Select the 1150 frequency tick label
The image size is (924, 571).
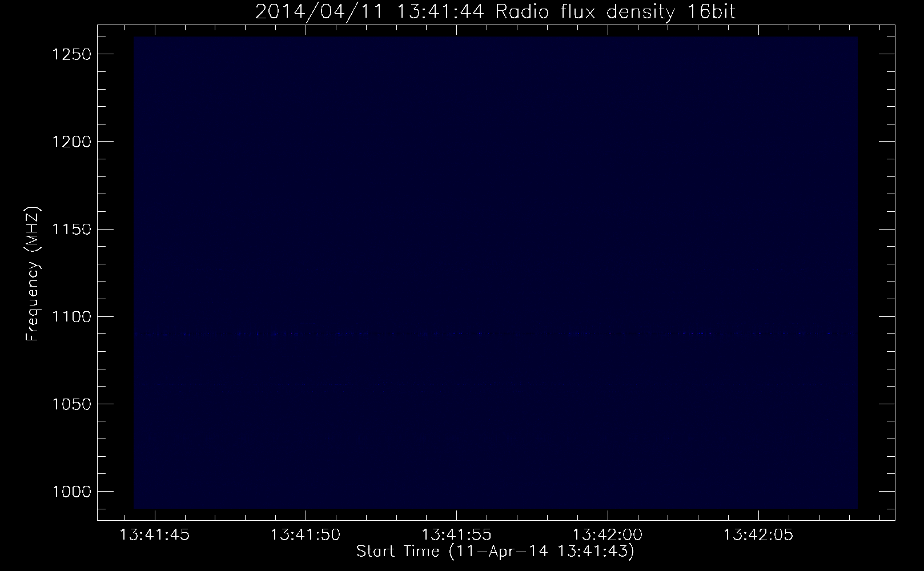71,230
